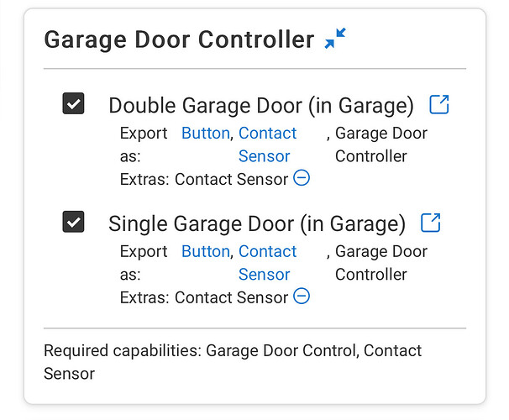Select the Single Garage Door (in Garage) title

click(x=257, y=223)
